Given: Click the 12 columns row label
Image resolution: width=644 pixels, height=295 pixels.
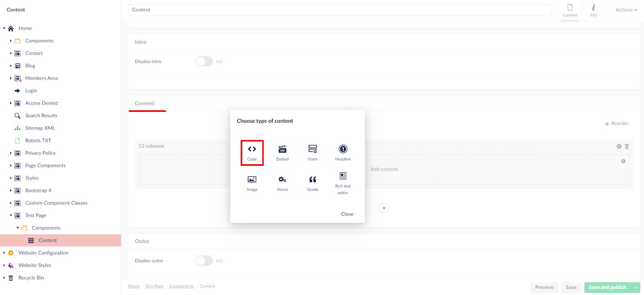Looking at the screenshot, I should [x=151, y=146].
